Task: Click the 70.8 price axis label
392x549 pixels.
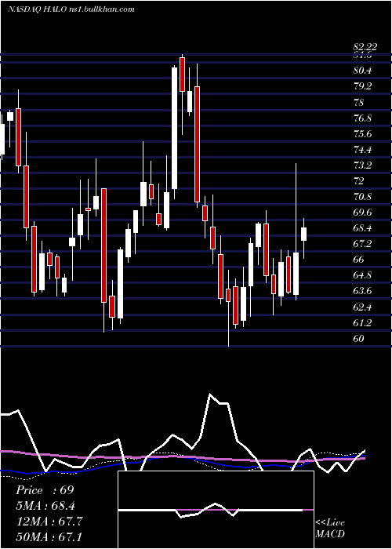Action: tap(362, 196)
